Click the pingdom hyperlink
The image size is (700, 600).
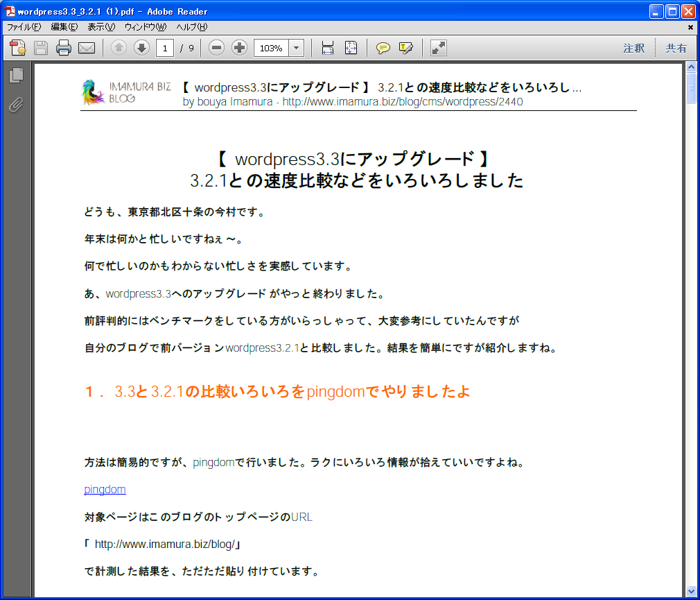pos(105,489)
